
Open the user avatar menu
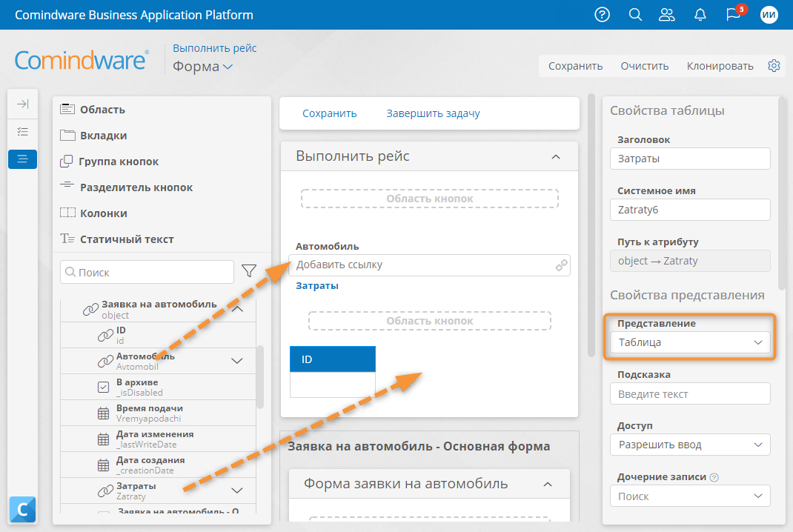pos(769,15)
